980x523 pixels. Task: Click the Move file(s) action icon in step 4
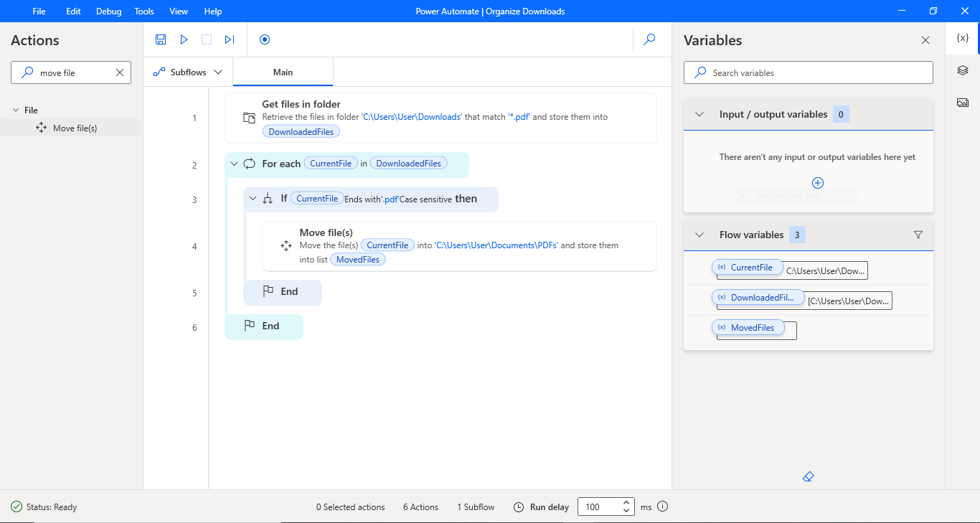pos(286,245)
